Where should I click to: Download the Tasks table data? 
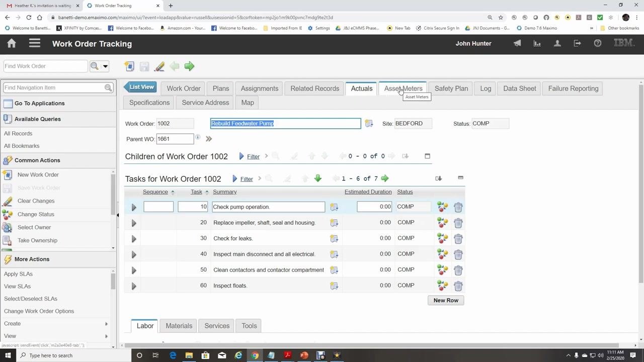pyautogui.click(x=439, y=178)
